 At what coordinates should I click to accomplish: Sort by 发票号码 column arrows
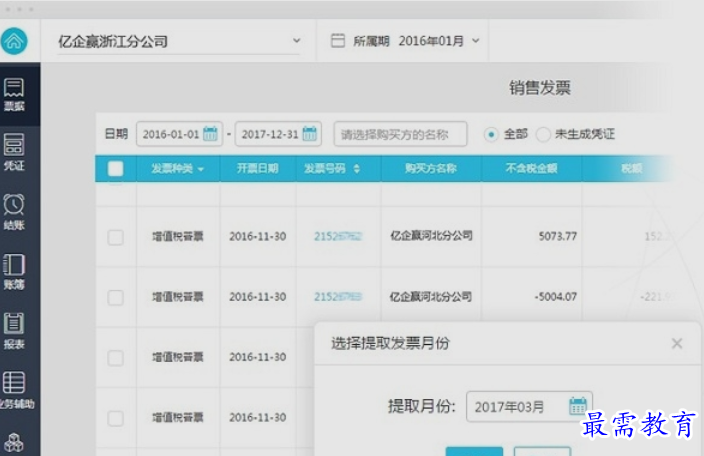[356, 168]
